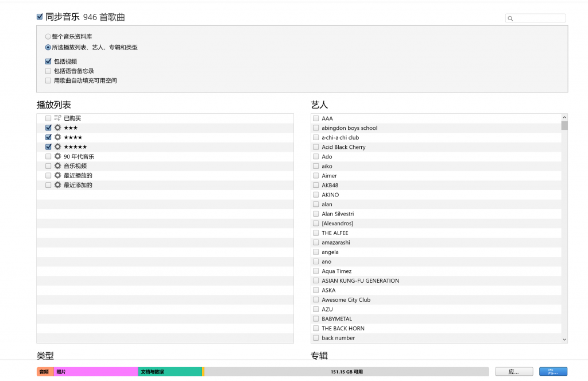
Task: Tick 用歌曲自动填充可用空间 checkbox
Action: pos(48,80)
